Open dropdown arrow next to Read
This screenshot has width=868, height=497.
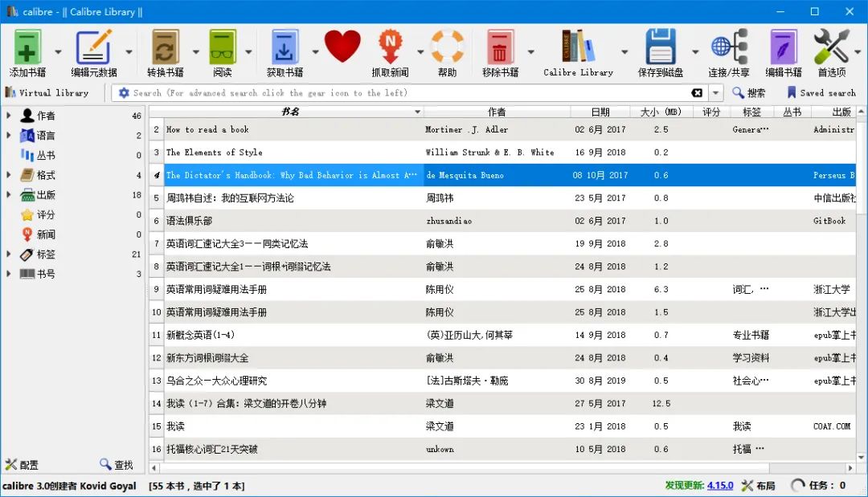click(248, 52)
